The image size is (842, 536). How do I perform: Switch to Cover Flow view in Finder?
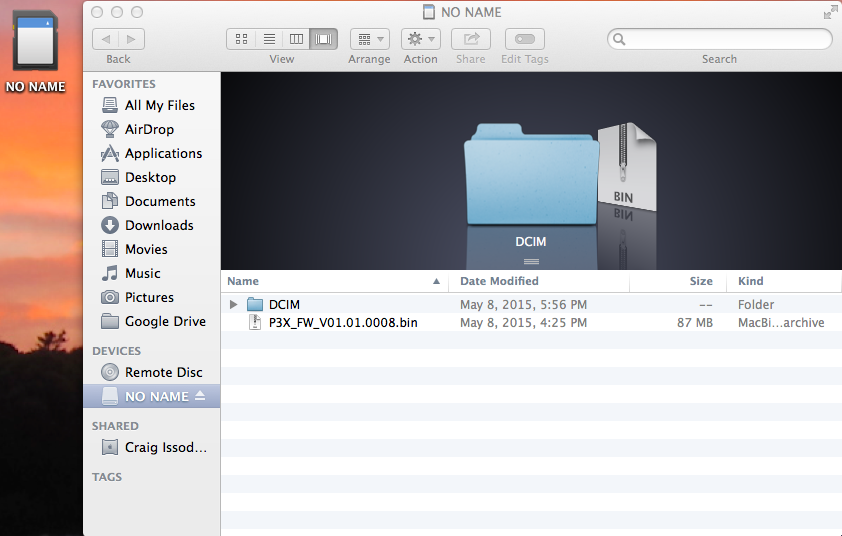pyautogui.click(x=324, y=39)
